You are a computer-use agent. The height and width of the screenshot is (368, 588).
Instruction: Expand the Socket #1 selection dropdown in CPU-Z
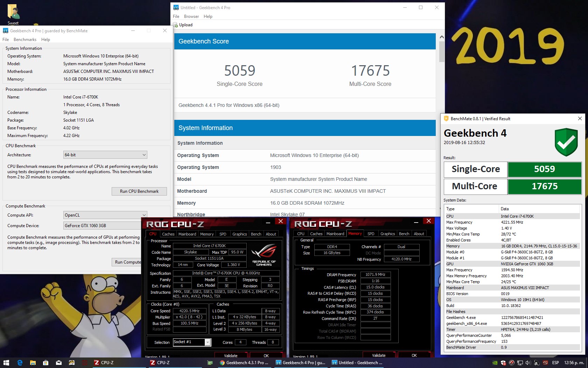pos(208,342)
